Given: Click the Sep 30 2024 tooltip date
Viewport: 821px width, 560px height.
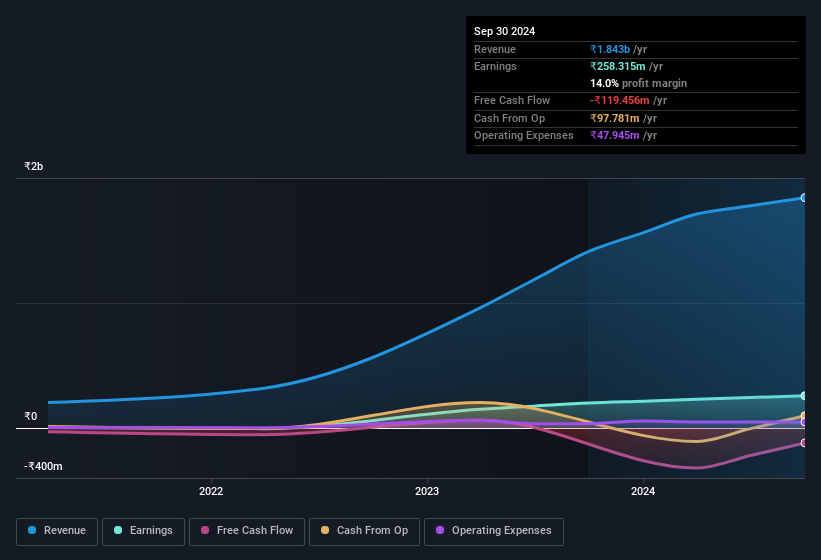Looking at the screenshot, I should click(x=504, y=31).
